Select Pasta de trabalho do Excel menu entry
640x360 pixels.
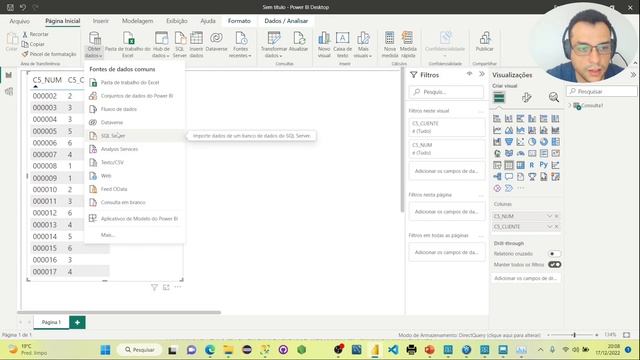coord(134,82)
